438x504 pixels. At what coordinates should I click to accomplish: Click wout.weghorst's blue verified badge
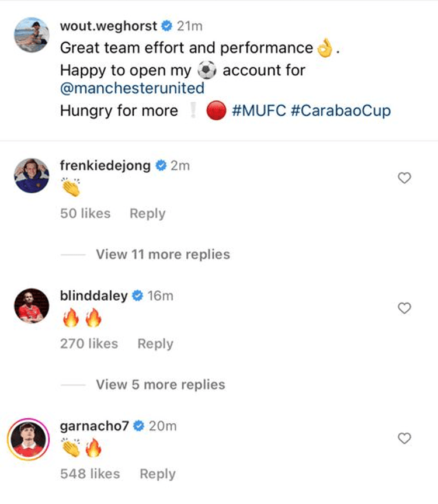click(166, 26)
